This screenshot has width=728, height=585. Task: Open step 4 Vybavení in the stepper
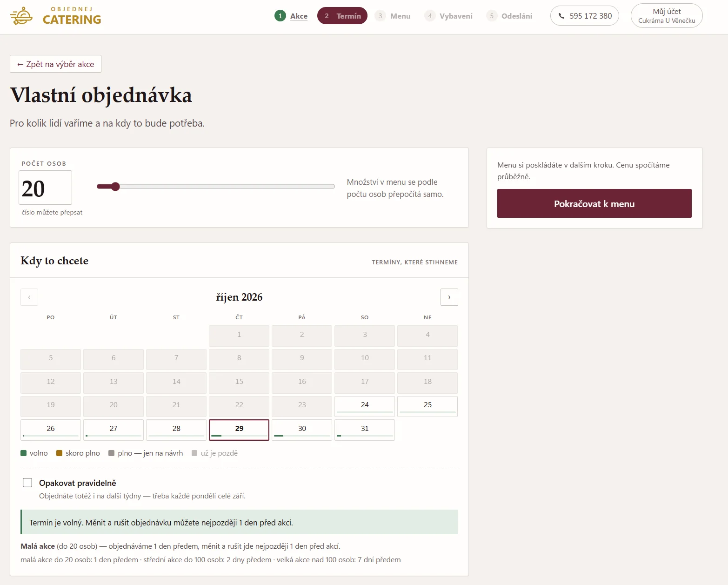(x=448, y=16)
